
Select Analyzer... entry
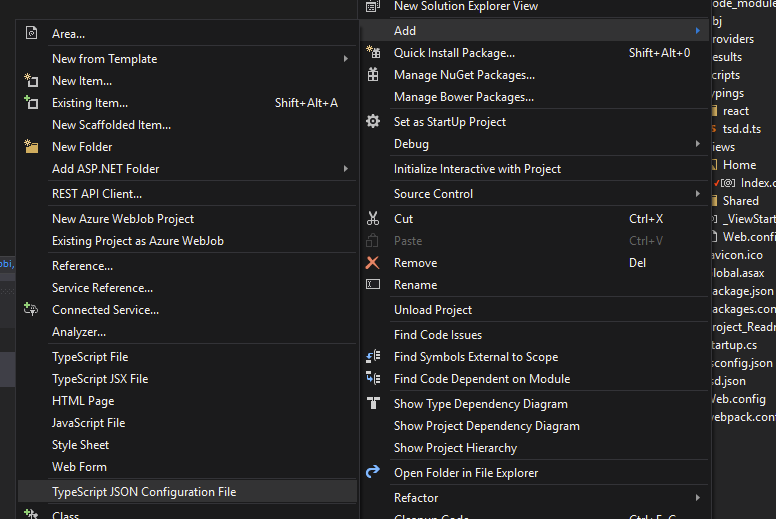pos(187,331)
